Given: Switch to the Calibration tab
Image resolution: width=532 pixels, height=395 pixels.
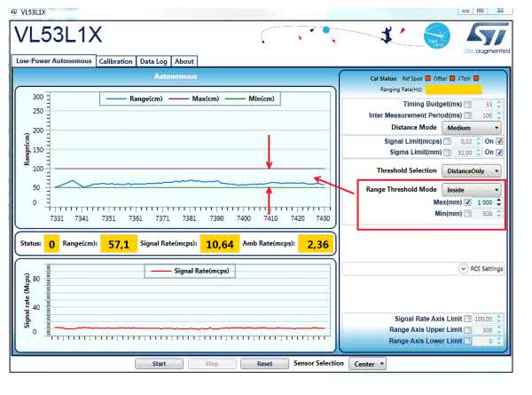Looking at the screenshot, I should coord(115,61).
